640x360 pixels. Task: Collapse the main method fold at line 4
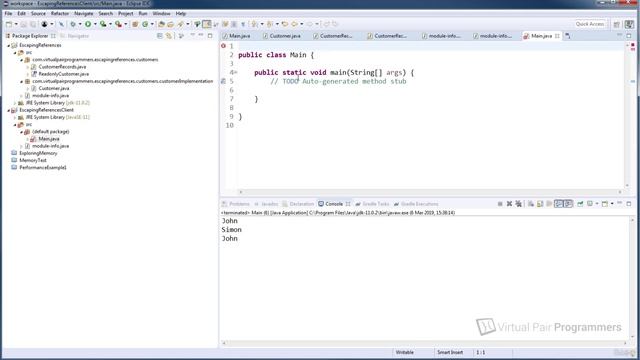coord(235,72)
